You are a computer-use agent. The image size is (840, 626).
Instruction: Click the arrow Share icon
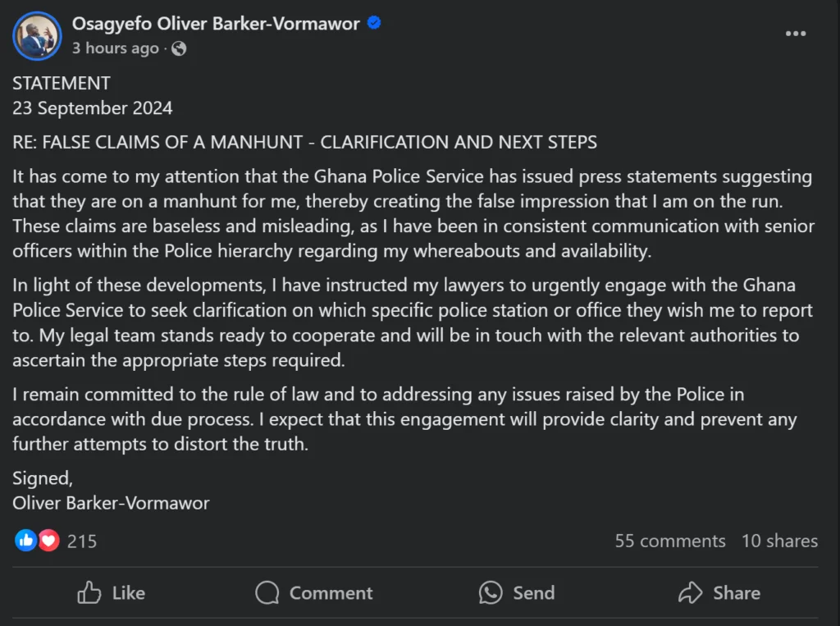click(691, 592)
